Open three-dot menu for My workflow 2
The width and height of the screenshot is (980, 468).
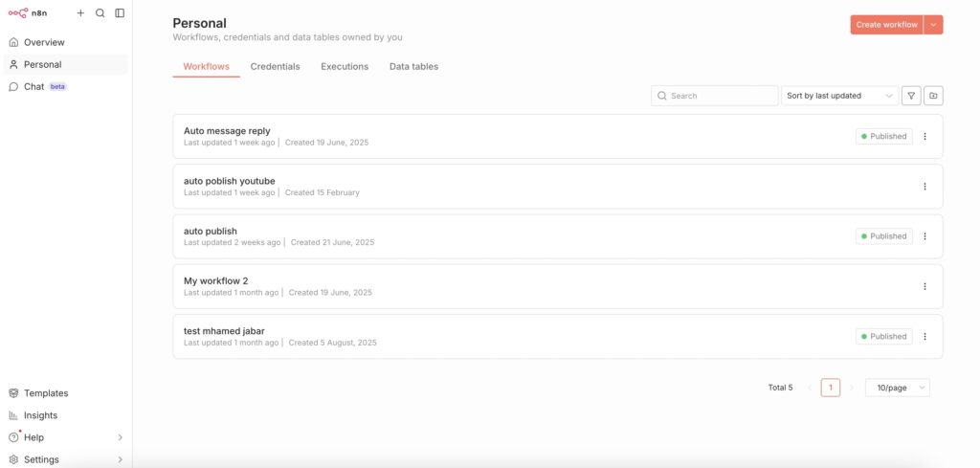(x=924, y=286)
